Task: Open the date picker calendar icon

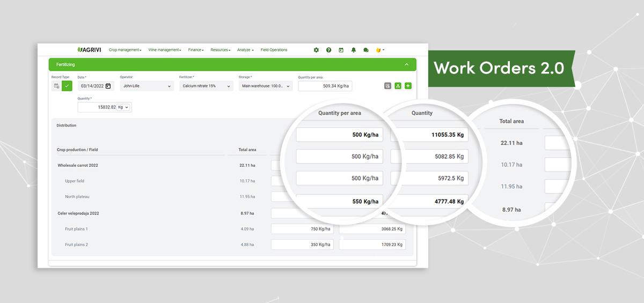Action: [108, 86]
